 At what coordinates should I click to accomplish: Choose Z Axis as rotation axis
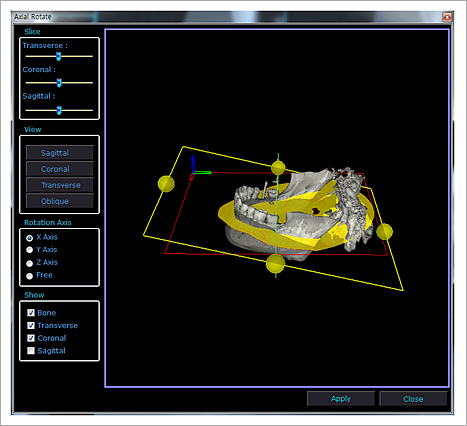(29, 263)
